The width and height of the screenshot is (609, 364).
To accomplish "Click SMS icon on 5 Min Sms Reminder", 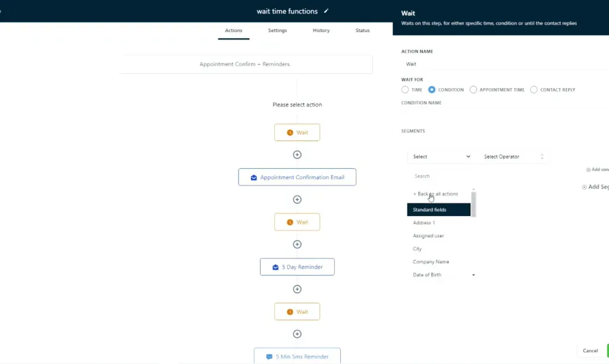I will [269, 357].
